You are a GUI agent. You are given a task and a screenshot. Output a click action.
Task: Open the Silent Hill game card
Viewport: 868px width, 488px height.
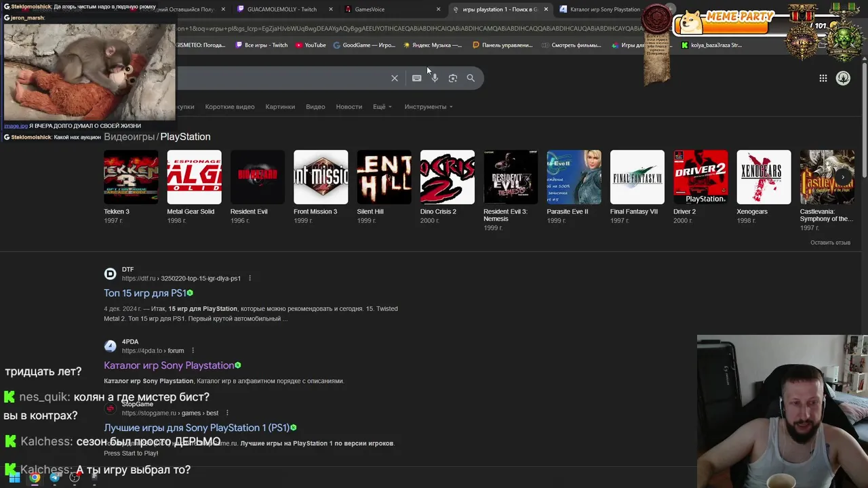[x=384, y=186]
